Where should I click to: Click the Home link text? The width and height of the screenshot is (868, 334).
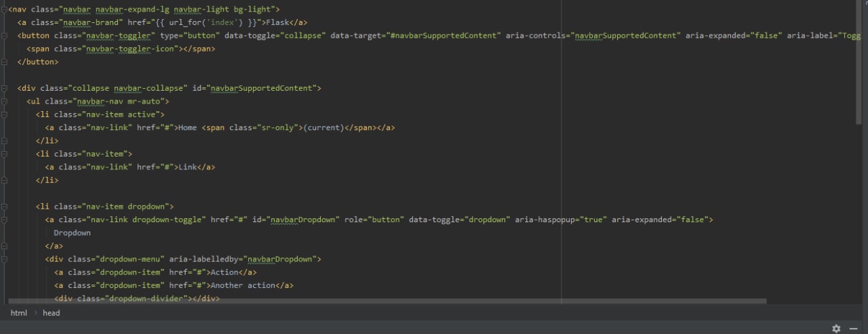187,127
